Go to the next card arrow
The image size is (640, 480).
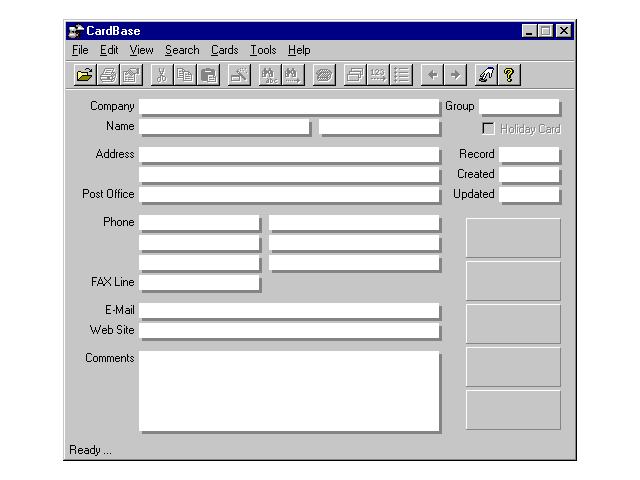[x=455, y=75]
